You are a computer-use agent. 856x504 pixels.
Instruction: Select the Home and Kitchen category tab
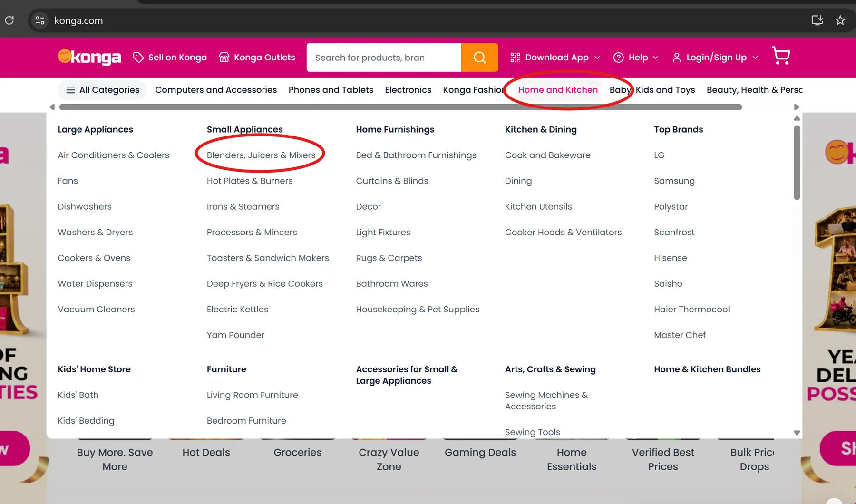click(558, 90)
